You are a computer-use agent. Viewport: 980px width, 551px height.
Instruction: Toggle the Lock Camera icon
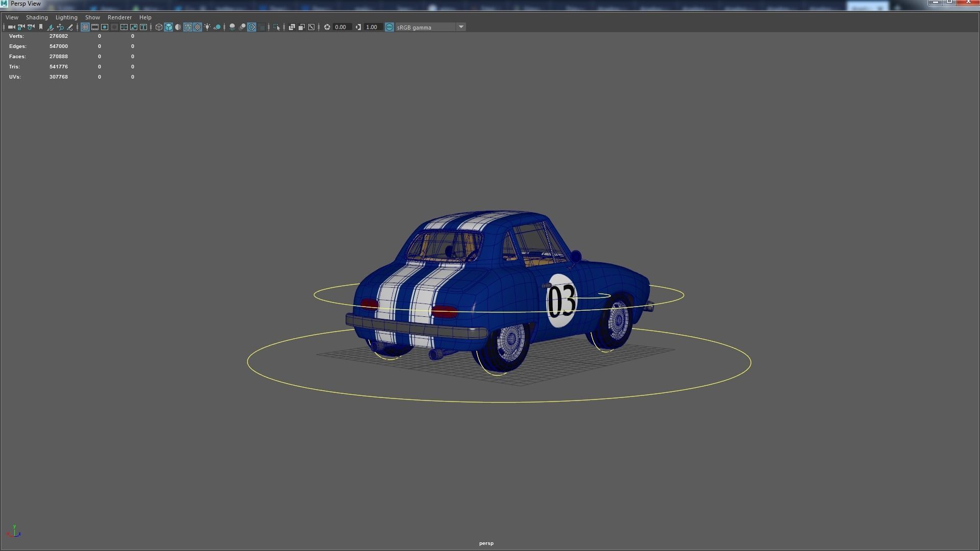(x=21, y=27)
